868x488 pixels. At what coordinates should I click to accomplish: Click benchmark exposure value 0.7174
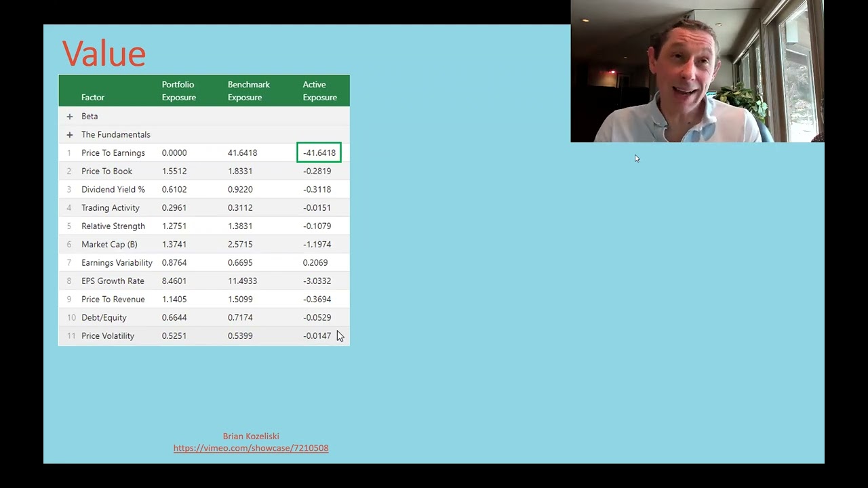click(x=240, y=318)
